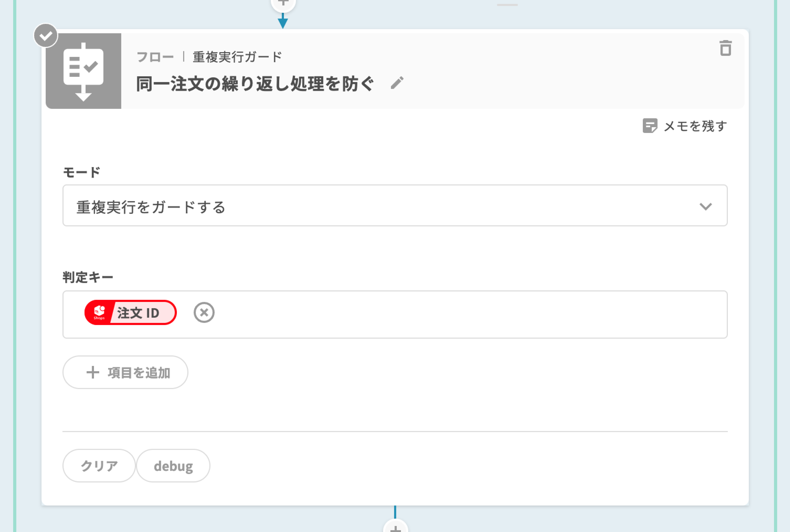Click the chevron arrow in the mode selector
Screen dimensions: 790x532
(706, 206)
